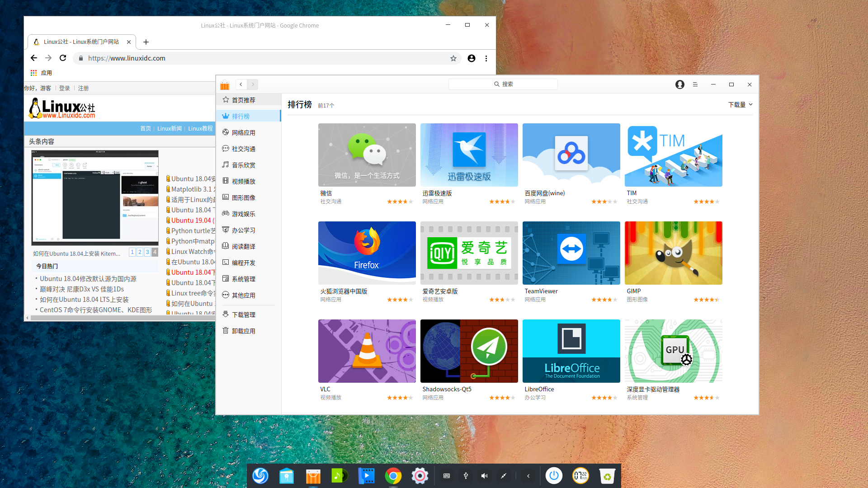Select 阅读翻译 category
This screenshot has height=488, width=868.
tap(248, 246)
